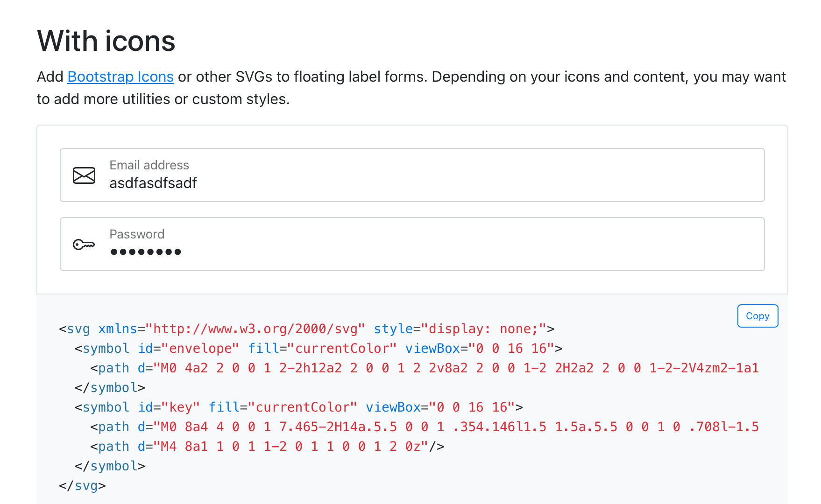The height and width of the screenshot is (504, 821).
Task: Copy the code snippet with Copy button
Action: (757, 316)
